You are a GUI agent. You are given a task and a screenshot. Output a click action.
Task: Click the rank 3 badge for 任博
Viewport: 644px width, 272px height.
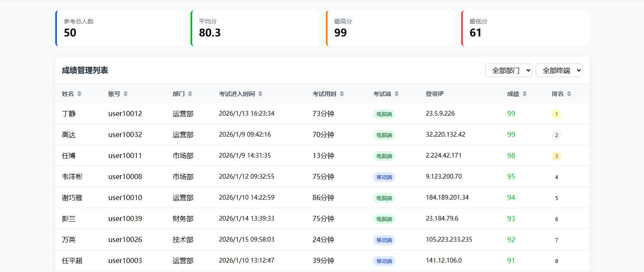pyautogui.click(x=556, y=156)
